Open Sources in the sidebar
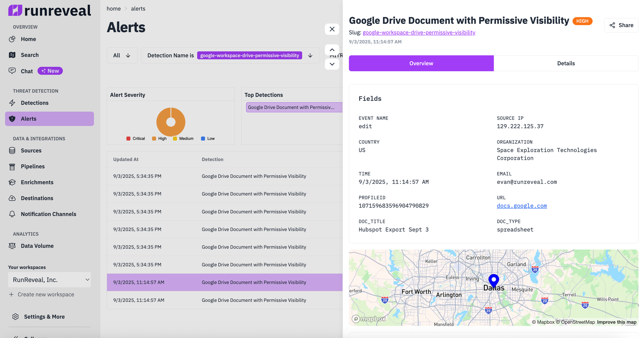This screenshot has height=338, width=644. [50, 150]
